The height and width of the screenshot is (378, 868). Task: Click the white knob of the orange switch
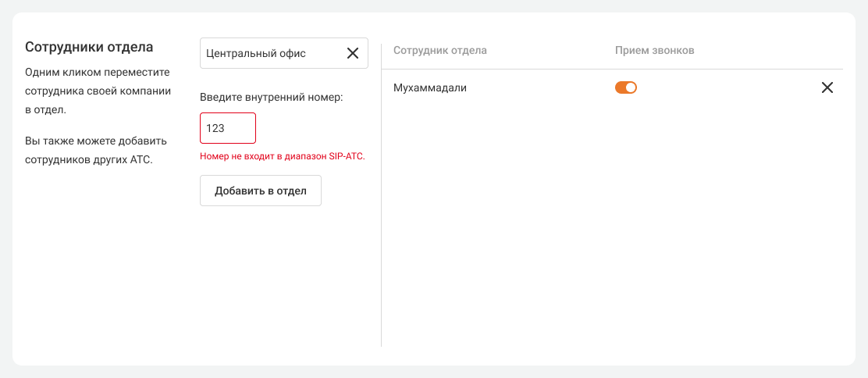pyautogui.click(x=631, y=87)
